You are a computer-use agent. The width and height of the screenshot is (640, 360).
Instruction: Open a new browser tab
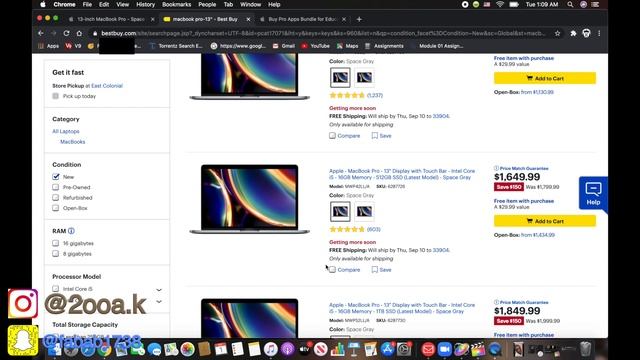click(359, 19)
